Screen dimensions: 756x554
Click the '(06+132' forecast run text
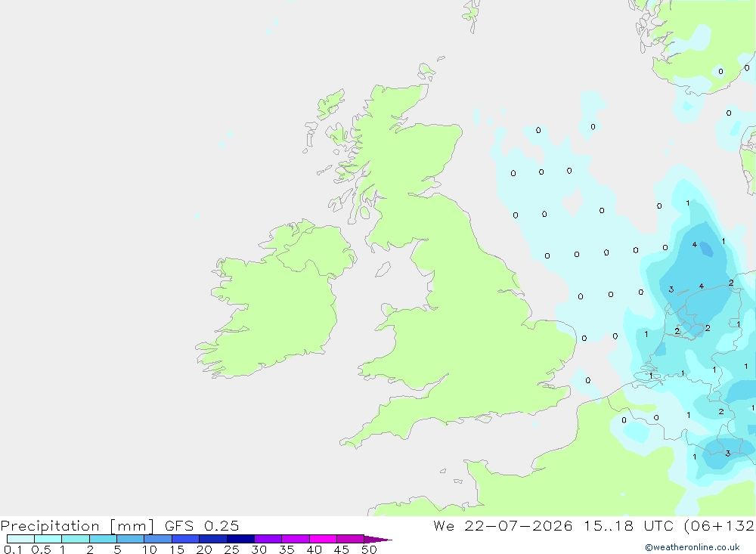click(x=718, y=525)
